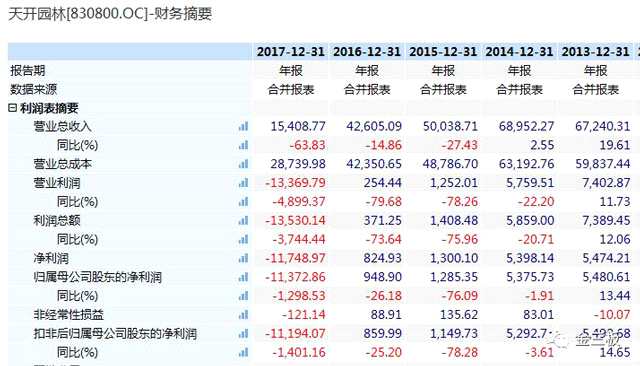Select the -13,369.79 operating profit cell

pos(296,183)
